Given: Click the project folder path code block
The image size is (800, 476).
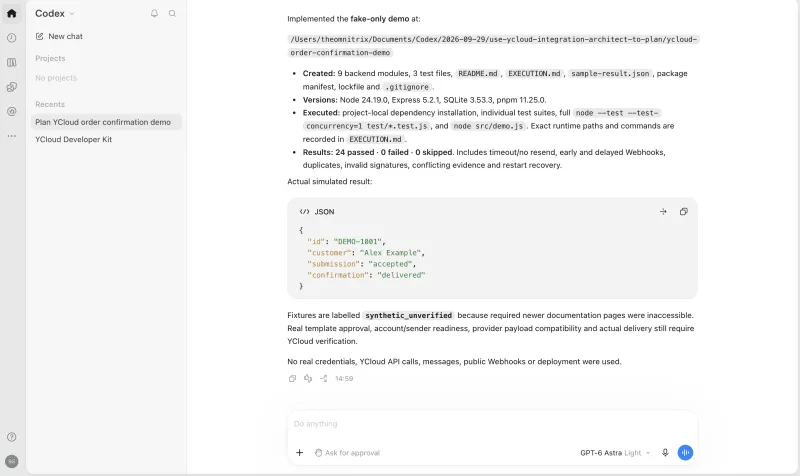Looking at the screenshot, I should coord(493,46).
